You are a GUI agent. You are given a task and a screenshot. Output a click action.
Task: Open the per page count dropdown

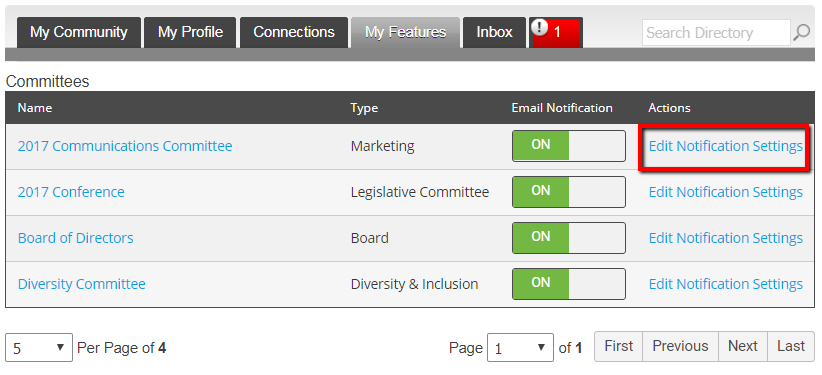[x=39, y=347]
